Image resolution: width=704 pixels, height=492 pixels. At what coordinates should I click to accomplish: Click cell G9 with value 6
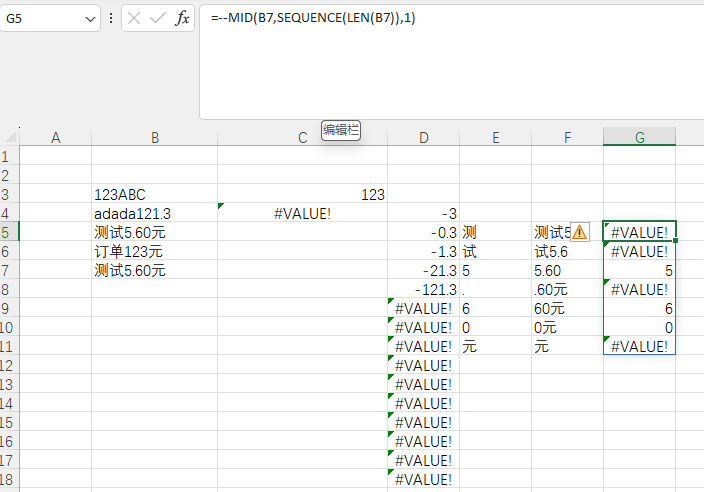[639, 308]
